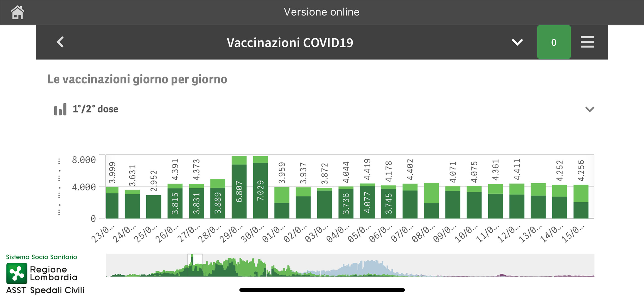Tap the back arrow in header

pos(60,42)
